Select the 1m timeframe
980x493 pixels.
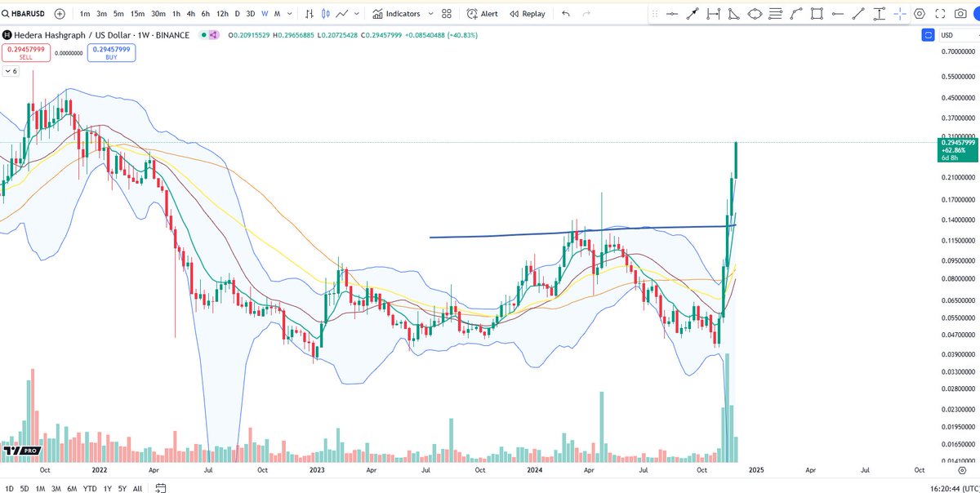85,14
